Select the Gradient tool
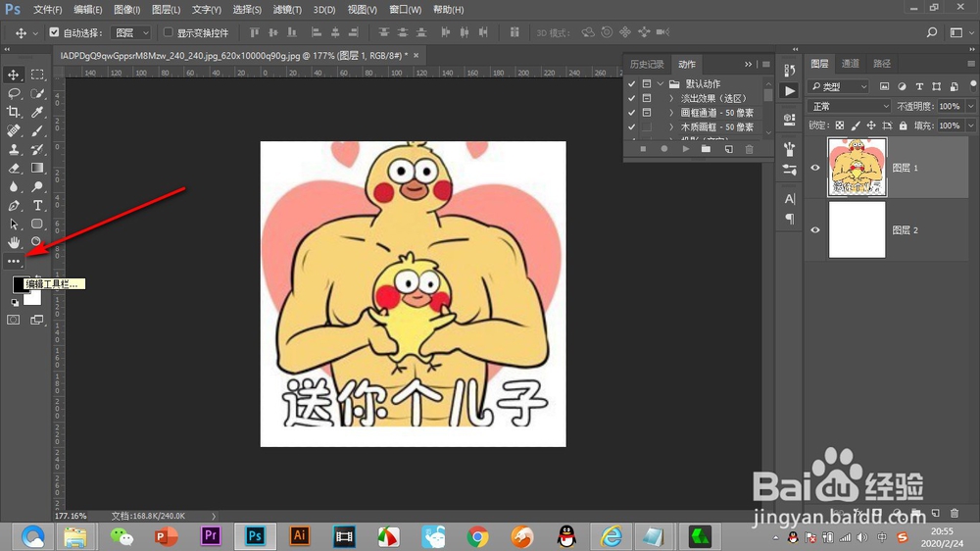Screen dimensions: 980x551 click(37, 169)
